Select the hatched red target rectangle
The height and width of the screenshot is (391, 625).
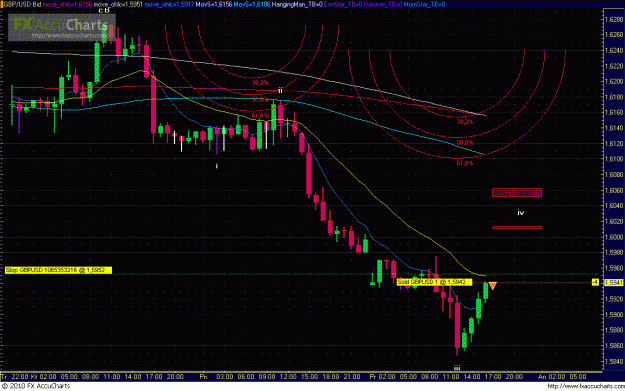517,193
